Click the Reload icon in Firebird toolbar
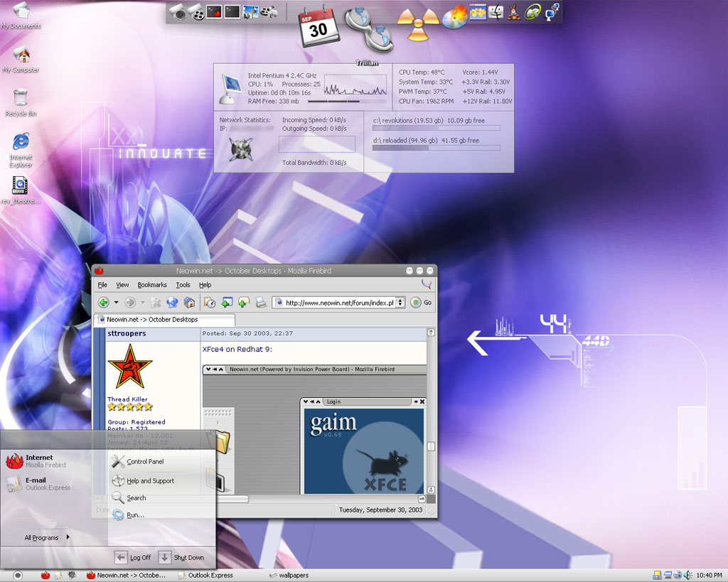728x582 pixels. [x=172, y=302]
